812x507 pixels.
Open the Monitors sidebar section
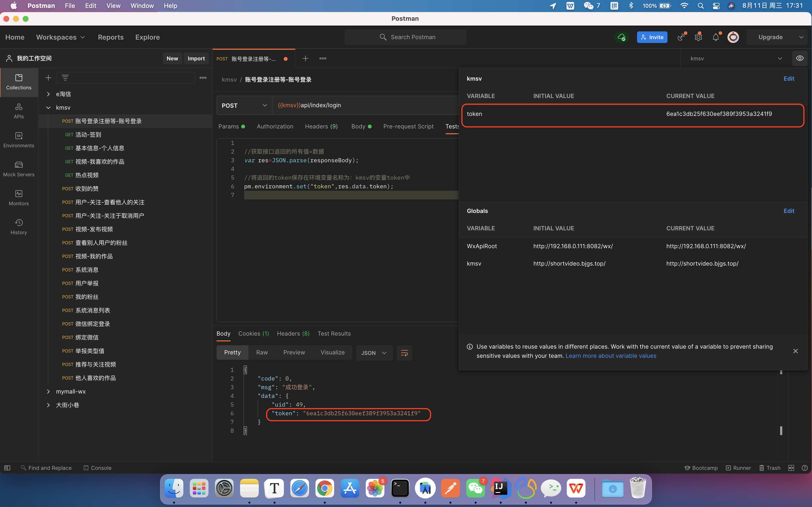tap(19, 198)
